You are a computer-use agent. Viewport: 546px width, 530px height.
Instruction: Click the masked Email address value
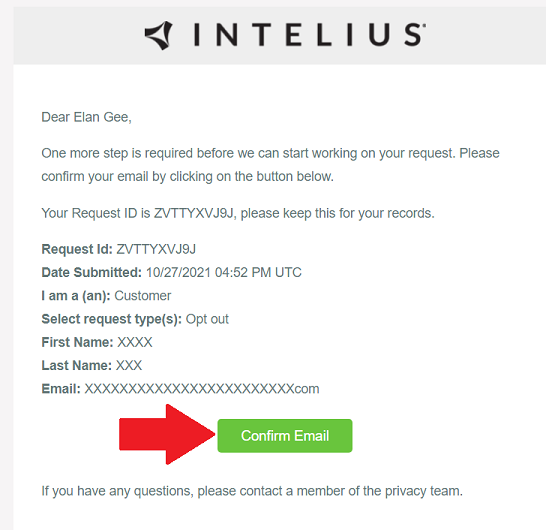(x=202, y=389)
